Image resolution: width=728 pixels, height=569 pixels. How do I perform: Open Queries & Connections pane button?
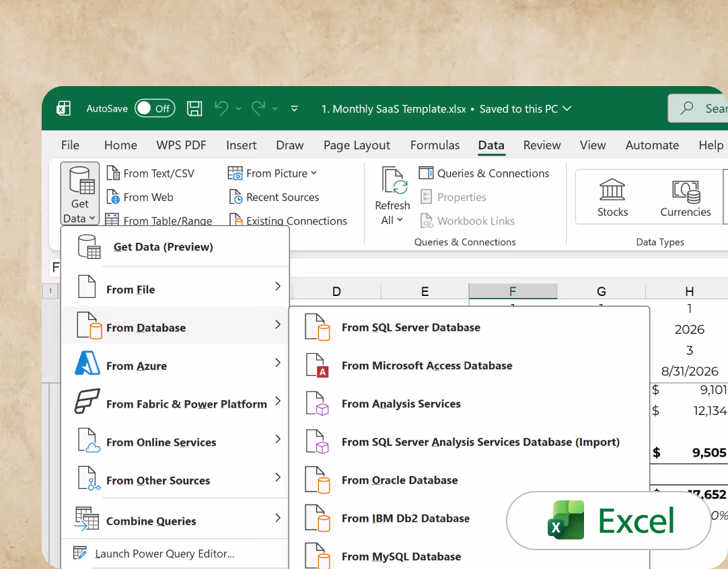484,173
